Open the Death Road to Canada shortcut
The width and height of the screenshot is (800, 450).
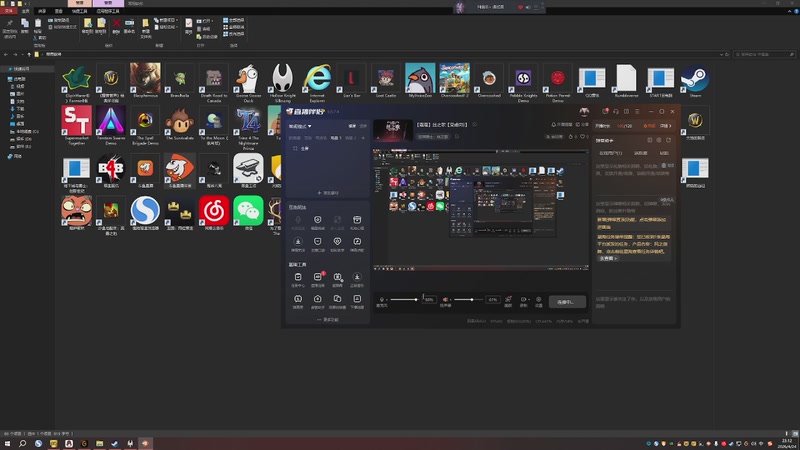click(x=214, y=83)
